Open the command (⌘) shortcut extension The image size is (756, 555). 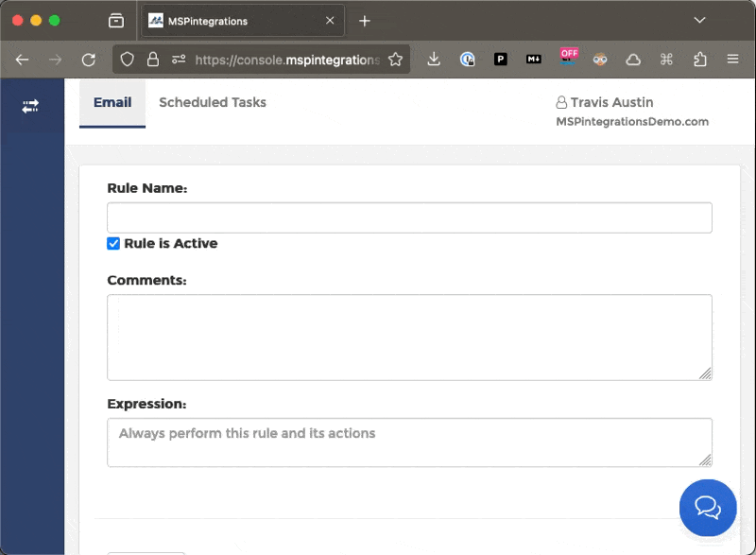coord(666,58)
